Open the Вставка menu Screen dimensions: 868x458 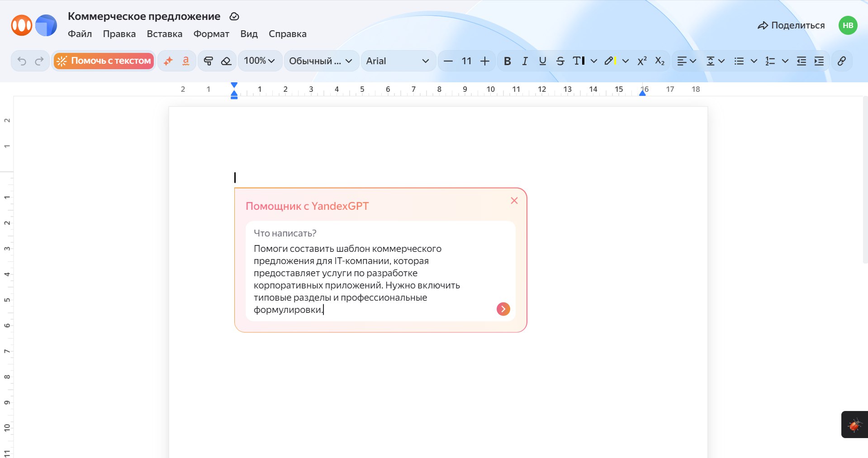(164, 34)
